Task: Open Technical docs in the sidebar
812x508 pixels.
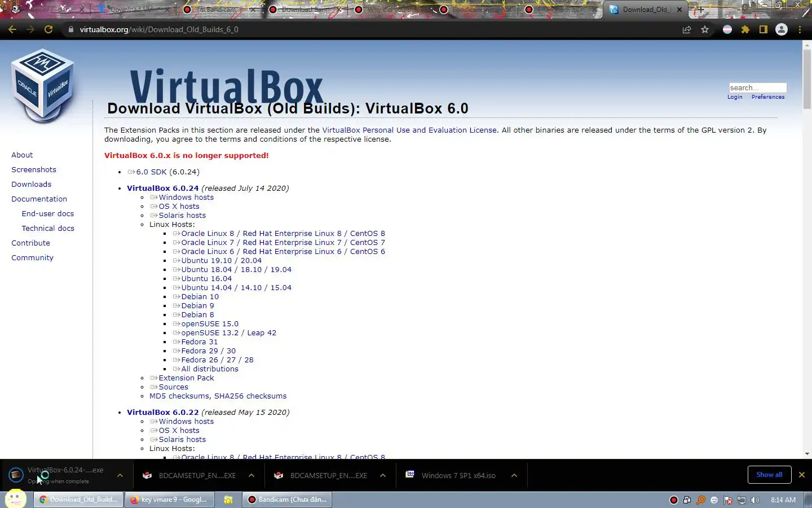Action: [48, 228]
